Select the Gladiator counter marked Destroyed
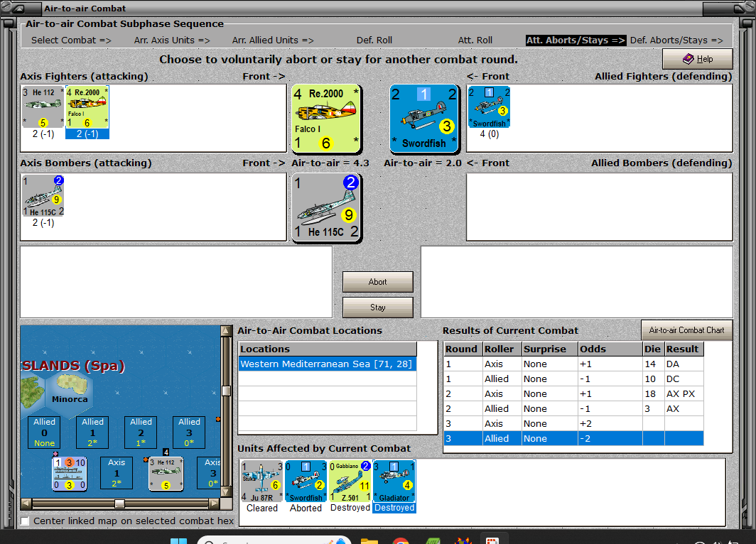Image resolution: width=756 pixels, height=544 pixels. click(394, 481)
